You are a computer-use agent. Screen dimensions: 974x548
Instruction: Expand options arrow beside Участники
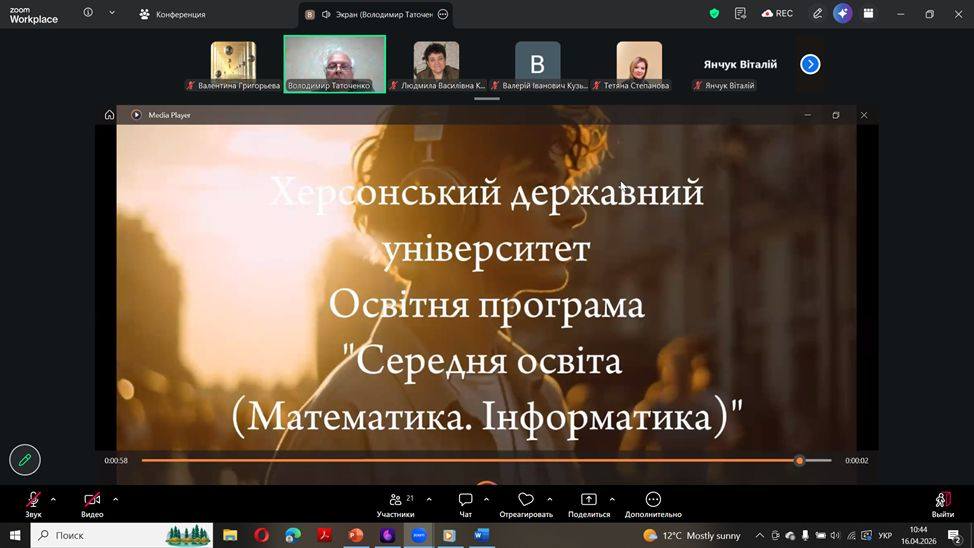coord(429,499)
